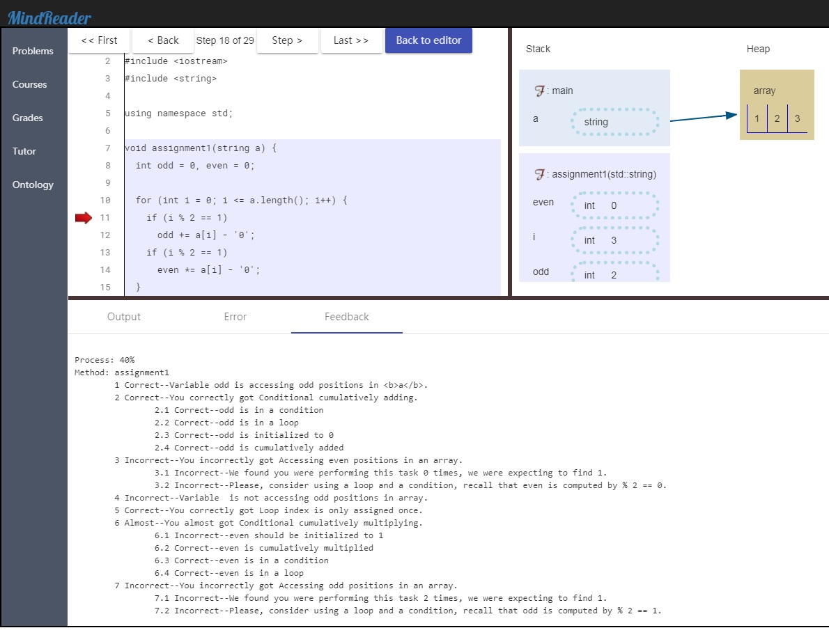Select the Feedback tab
Screen dimensions: 829x644
tap(347, 317)
